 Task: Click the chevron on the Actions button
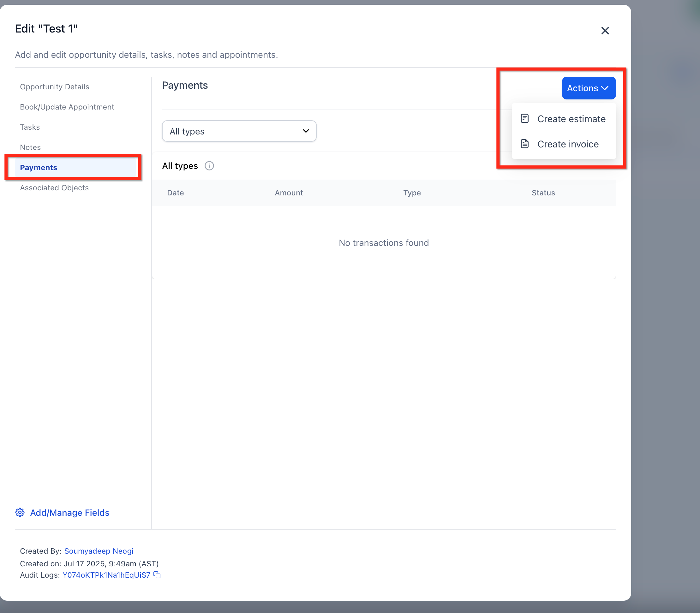click(x=605, y=88)
